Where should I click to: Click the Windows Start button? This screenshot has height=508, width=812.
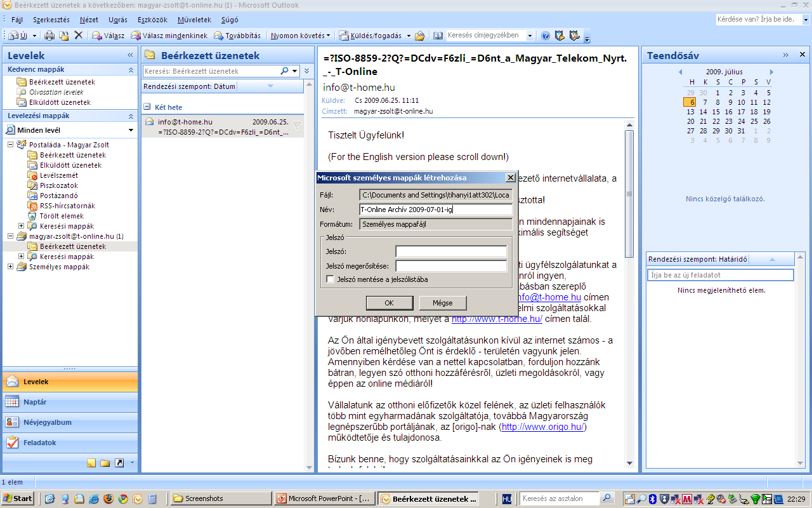18,498
